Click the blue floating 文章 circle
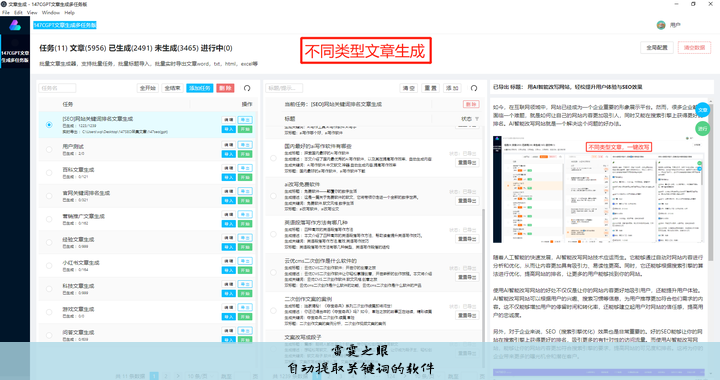The width and height of the screenshot is (720, 380). click(703, 110)
